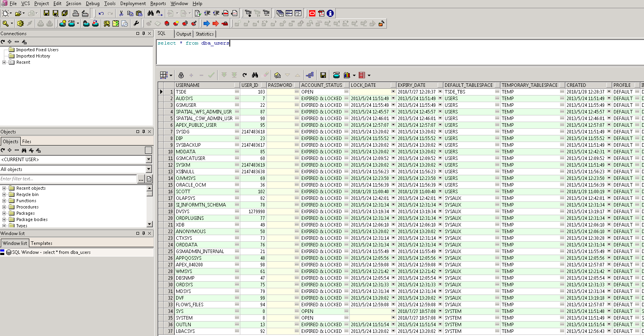
Task: Switch to the Templates tab
Action: click(41, 243)
